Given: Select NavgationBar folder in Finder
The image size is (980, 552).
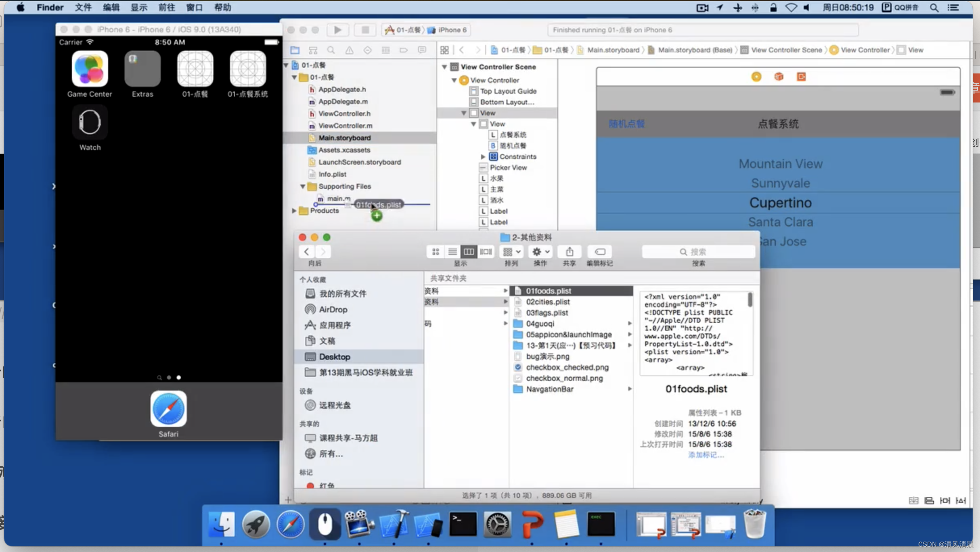Looking at the screenshot, I should pyautogui.click(x=571, y=389).
